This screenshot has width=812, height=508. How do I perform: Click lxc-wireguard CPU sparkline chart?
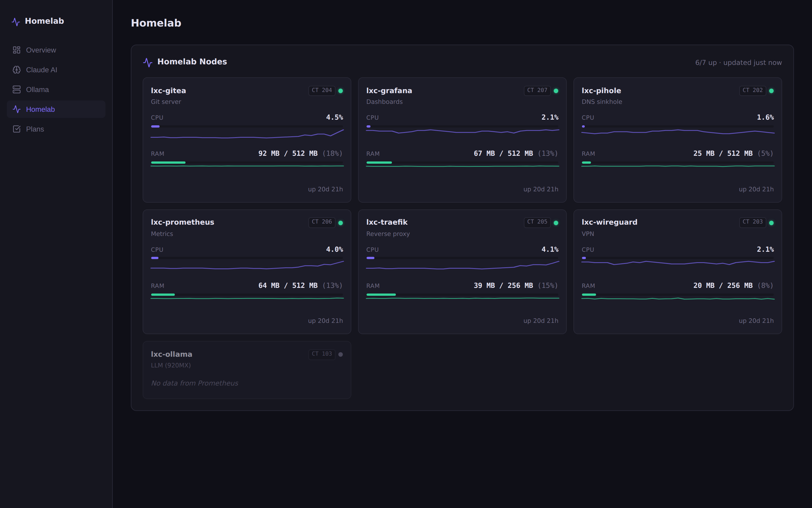tap(678, 263)
